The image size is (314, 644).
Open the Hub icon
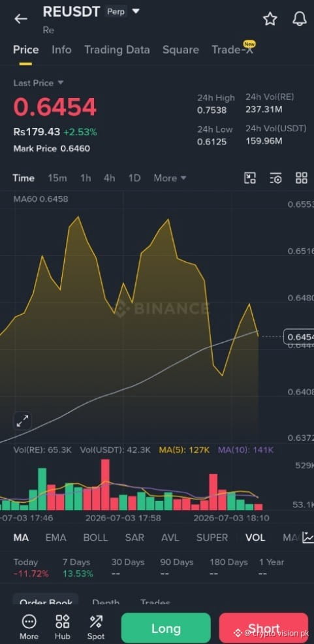(63, 627)
